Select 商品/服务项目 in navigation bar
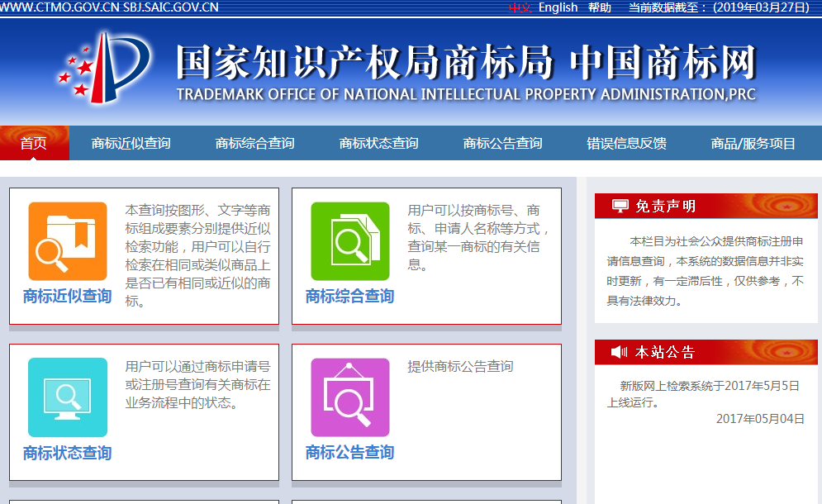Viewport: 822px width, 504px height. point(753,143)
